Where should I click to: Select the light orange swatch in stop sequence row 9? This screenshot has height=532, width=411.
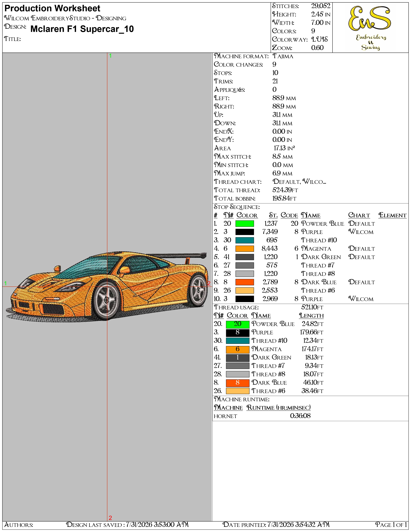(245, 290)
